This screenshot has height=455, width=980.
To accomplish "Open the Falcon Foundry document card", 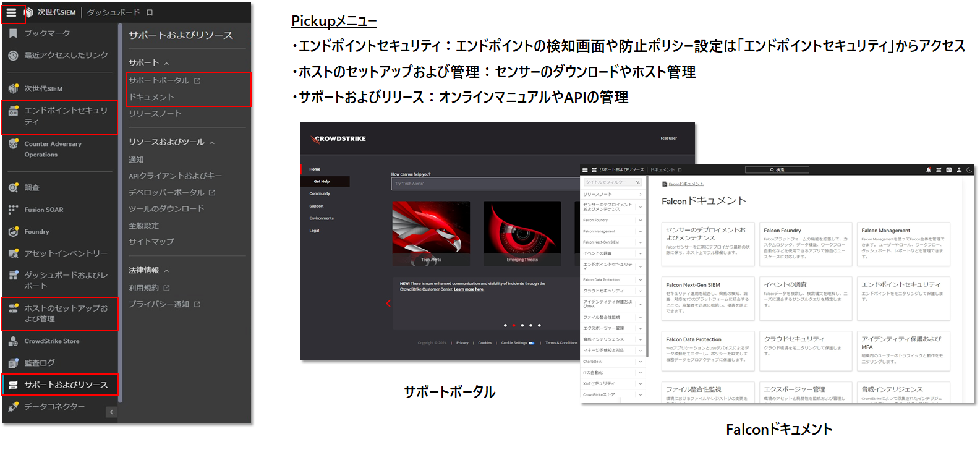I will (x=806, y=244).
